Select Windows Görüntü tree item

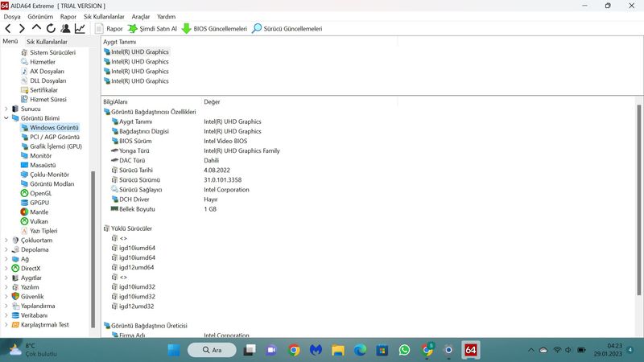pyautogui.click(x=50, y=128)
